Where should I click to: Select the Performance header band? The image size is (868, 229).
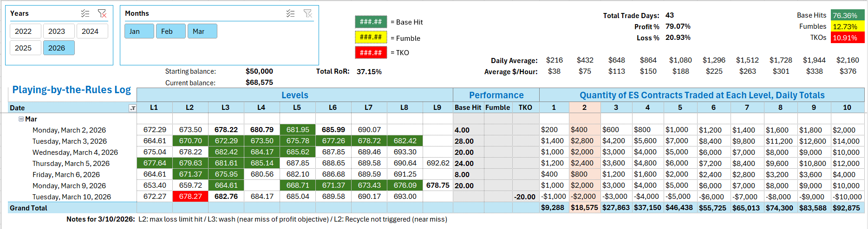(x=496, y=95)
